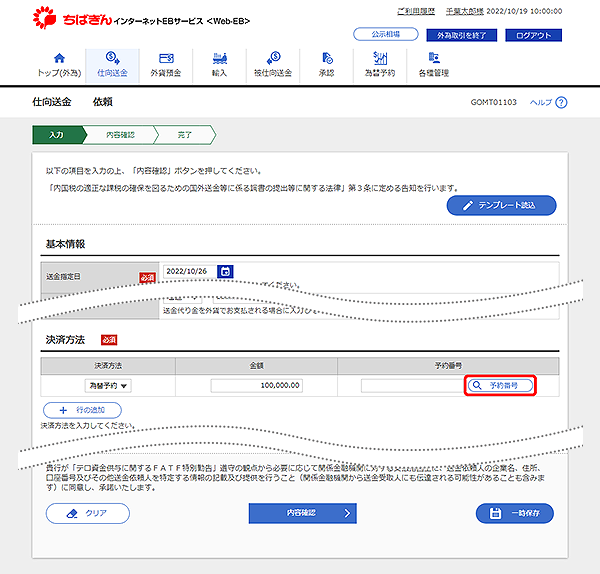Image resolution: width=600 pixels, height=574 pixels.
Task: Click the 送金指定日 date input field
Action: [190, 271]
